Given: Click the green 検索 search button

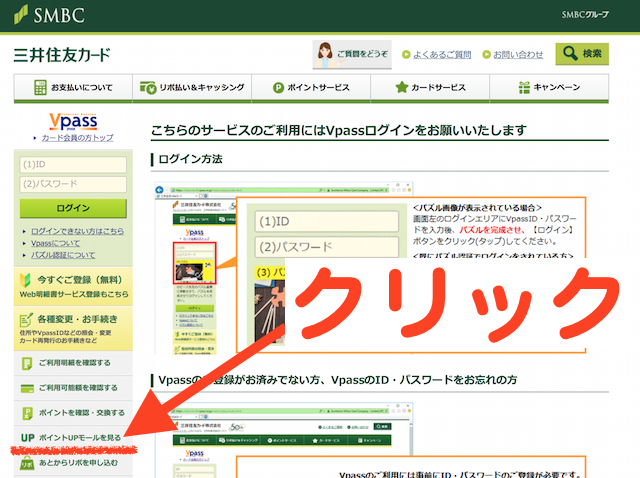Looking at the screenshot, I should click(x=582, y=53).
